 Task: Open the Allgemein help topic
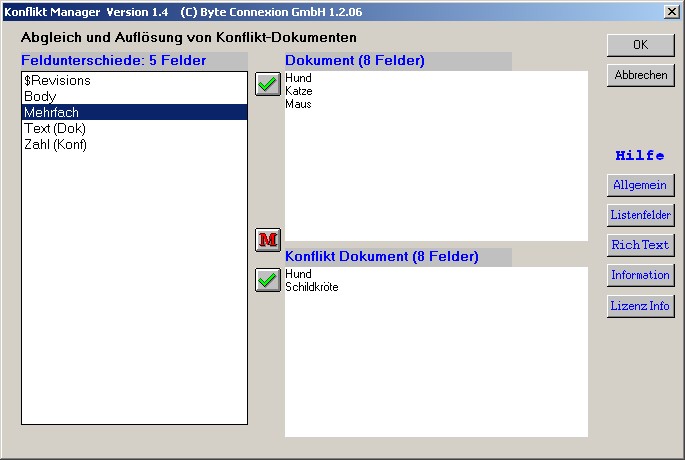click(640, 185)
